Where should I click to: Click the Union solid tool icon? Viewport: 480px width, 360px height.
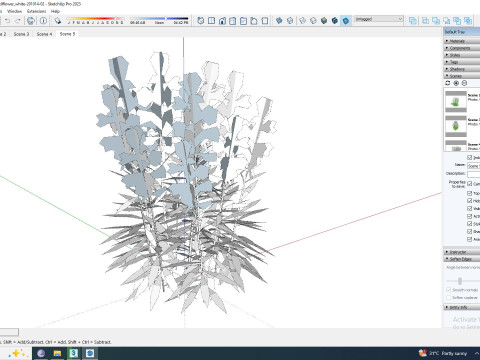436,21
